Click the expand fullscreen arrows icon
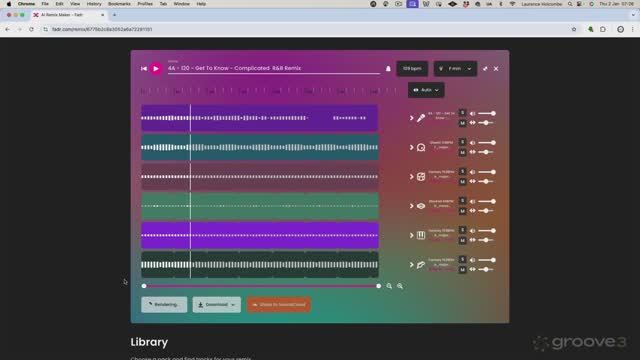The width and height of the screenshot is (640, 360). [485, 69]
